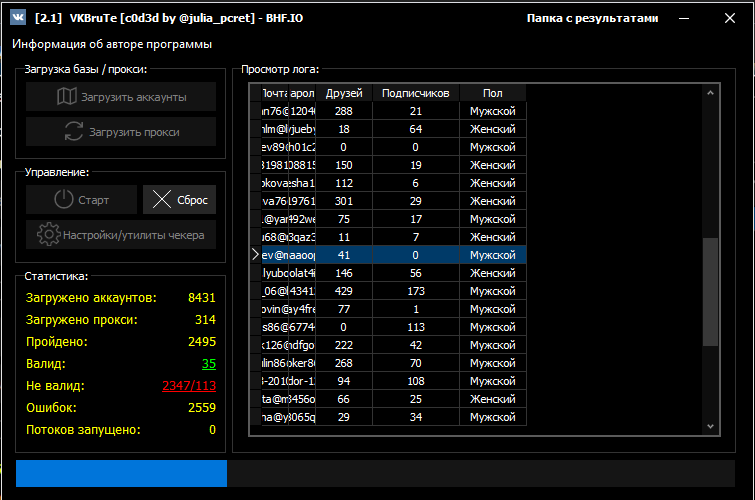Select the subscribers cell showing 173
Viewport: 755px width, 500px height.
tap(416, 291)
